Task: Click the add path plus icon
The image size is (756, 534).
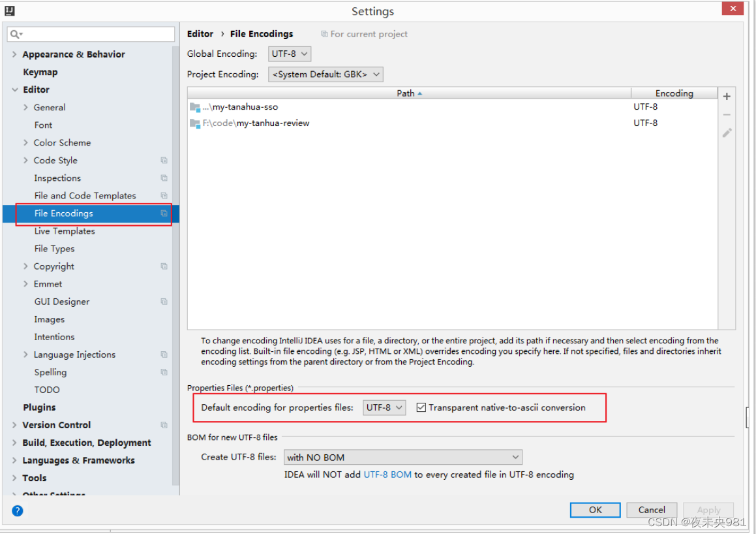Action: pyautogui.click(x=727, y=97)
